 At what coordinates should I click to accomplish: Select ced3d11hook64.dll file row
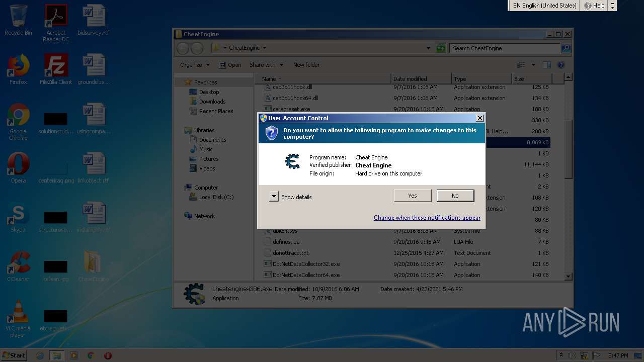click(x=407, y=98)
